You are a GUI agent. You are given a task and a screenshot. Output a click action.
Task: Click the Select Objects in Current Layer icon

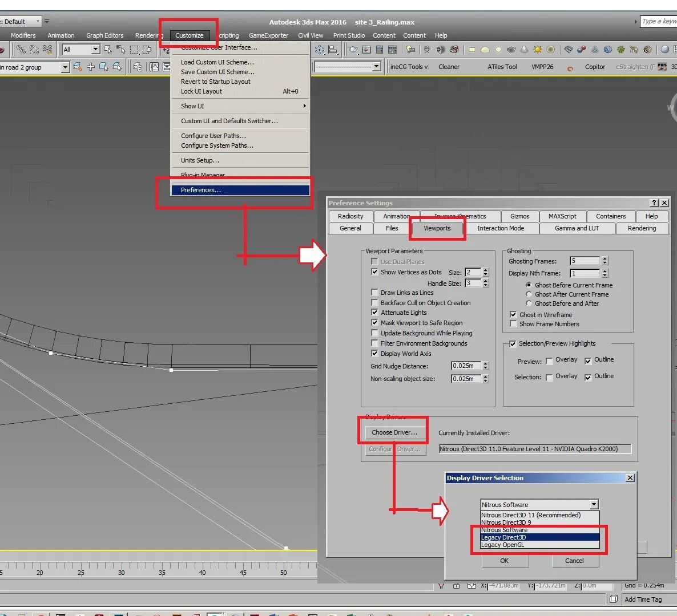pos(104,66)
